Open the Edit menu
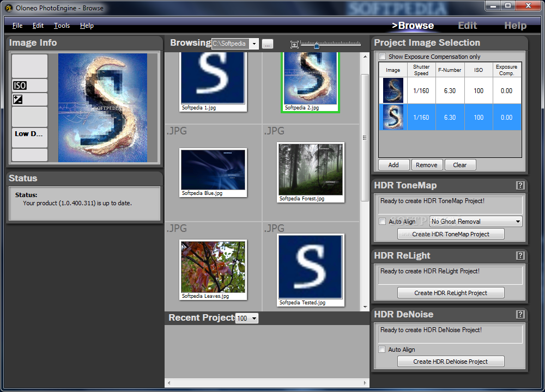This screenshot has height=392, width=545. [38, 26]
